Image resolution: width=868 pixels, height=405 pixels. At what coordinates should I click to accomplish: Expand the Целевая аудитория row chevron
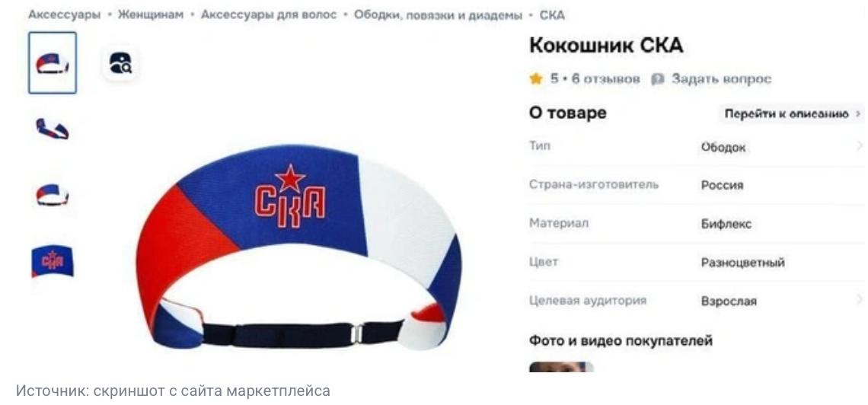(859, 300)
